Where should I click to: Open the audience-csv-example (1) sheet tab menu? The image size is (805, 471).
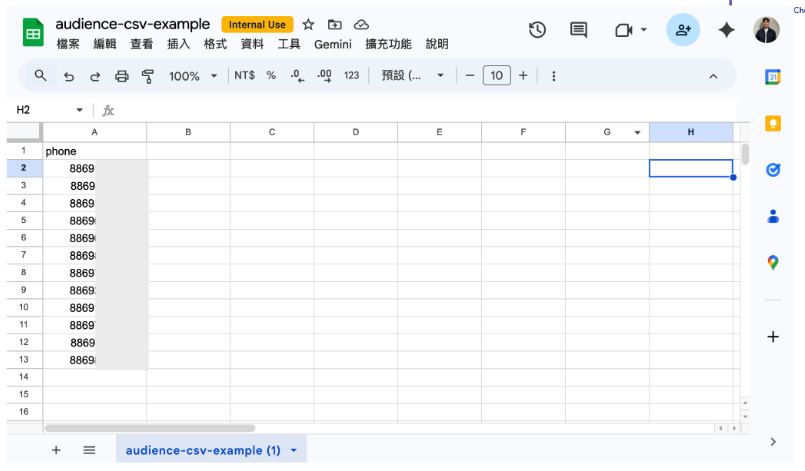point(294,451)
